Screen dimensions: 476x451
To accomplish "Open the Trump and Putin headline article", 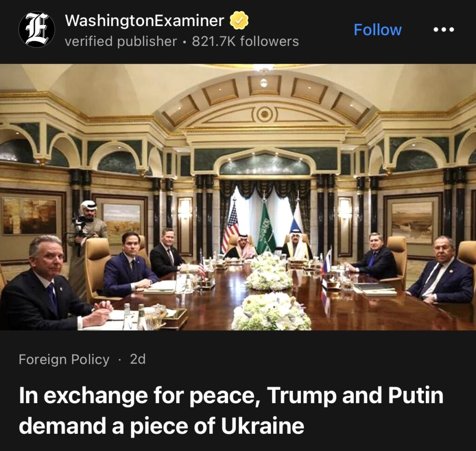I will [231, 410].
